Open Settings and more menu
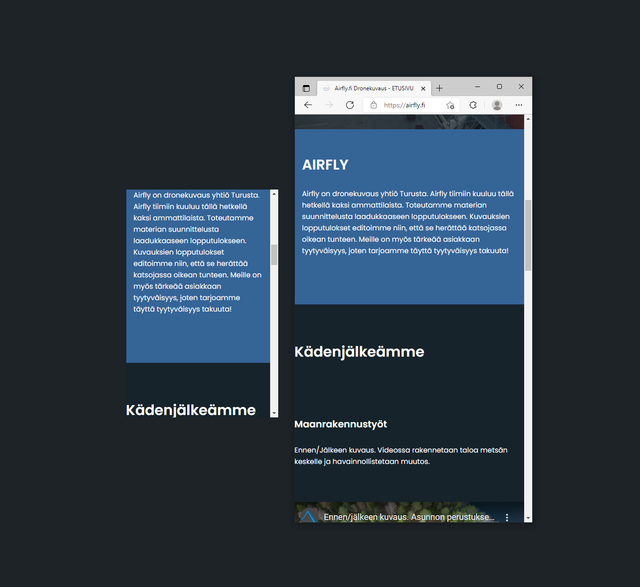This screenshot has height=587, width=640. 519,105
